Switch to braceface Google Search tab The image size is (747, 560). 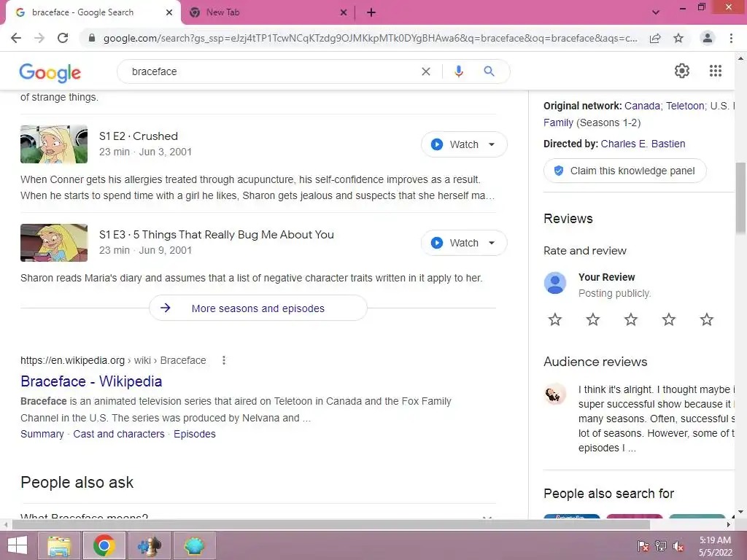coord(93,12)
